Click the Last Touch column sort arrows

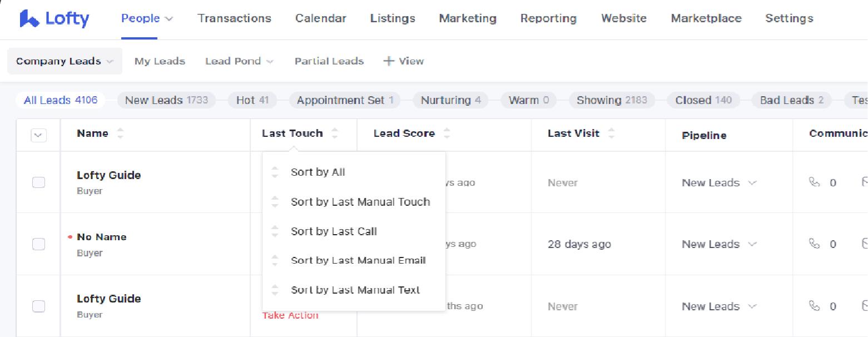(x=334, y=133)
